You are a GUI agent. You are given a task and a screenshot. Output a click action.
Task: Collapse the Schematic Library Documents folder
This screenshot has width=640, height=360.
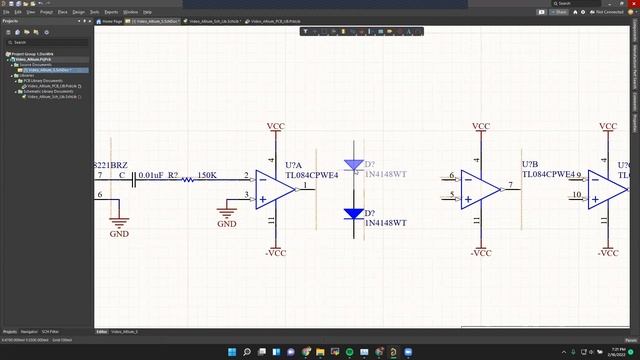[16, 91]
